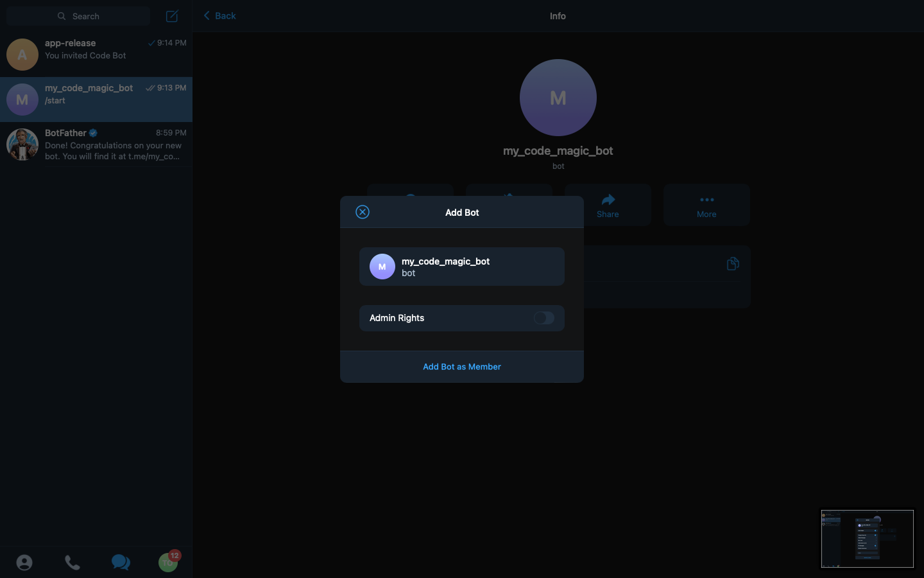Click the large profile avatar in Info
The height and width of the screenshot is (578, 924).
tap(558, 98)
